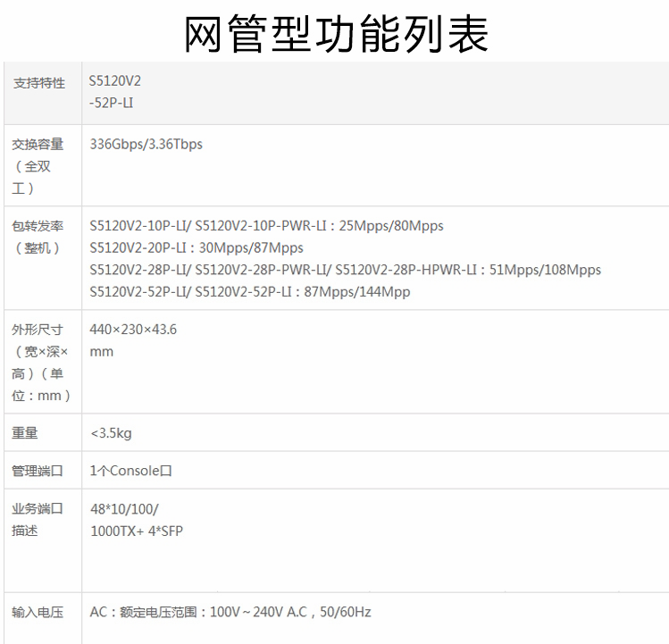Select the 交换容量 row label
Viewport: 669px width, 644px height.
click(x=38, y=145)
